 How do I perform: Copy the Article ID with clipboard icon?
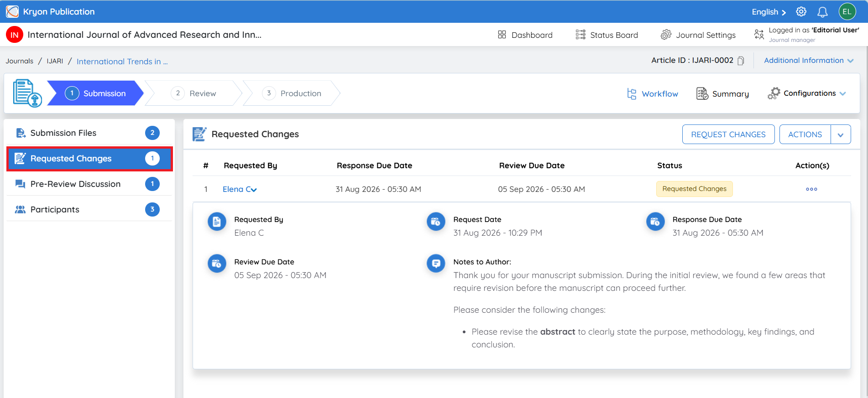tap(741, 61)
